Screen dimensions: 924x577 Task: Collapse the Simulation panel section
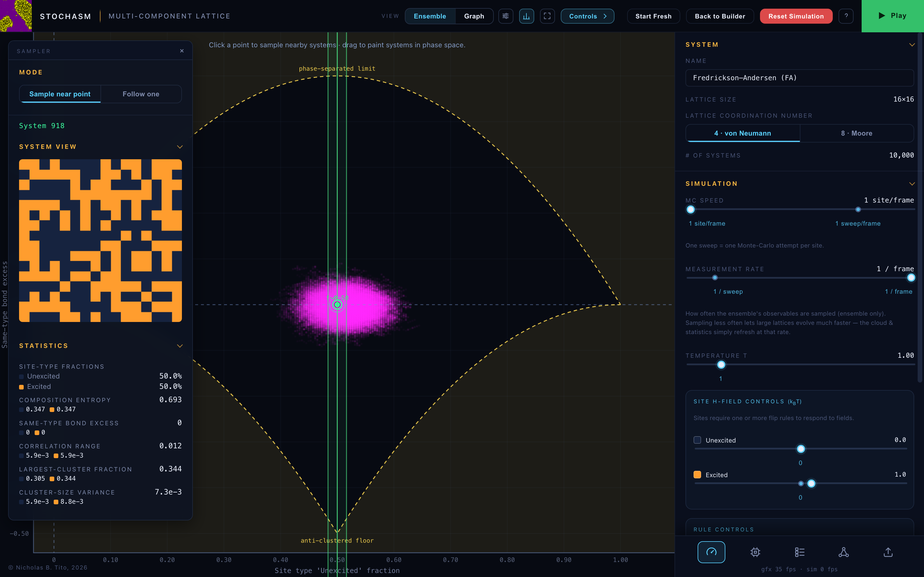[912, 183]
